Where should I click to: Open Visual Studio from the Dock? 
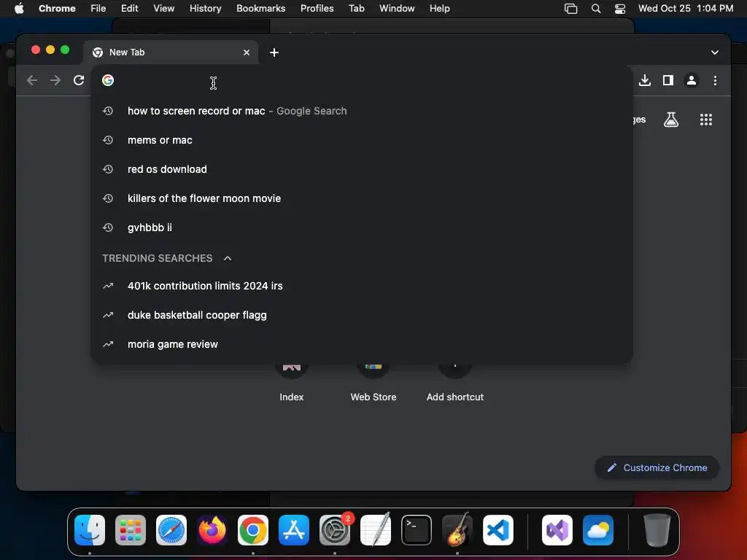click(x=557, y=530)
